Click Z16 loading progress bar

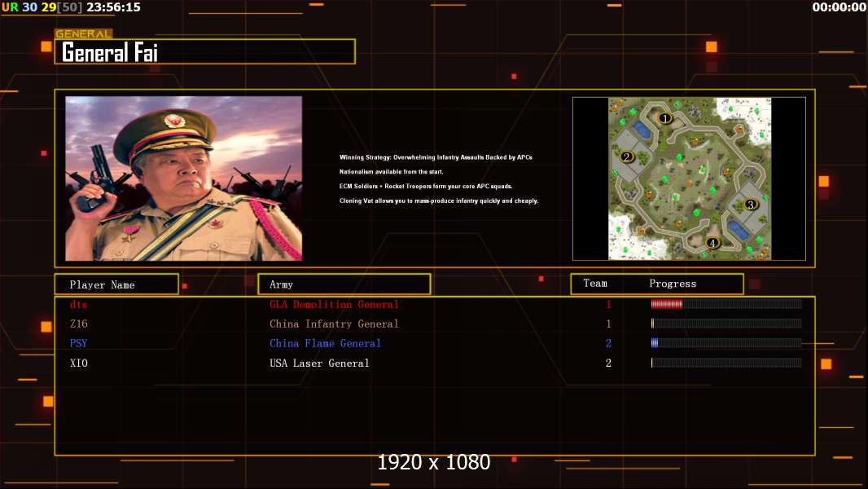coord(726,324)
